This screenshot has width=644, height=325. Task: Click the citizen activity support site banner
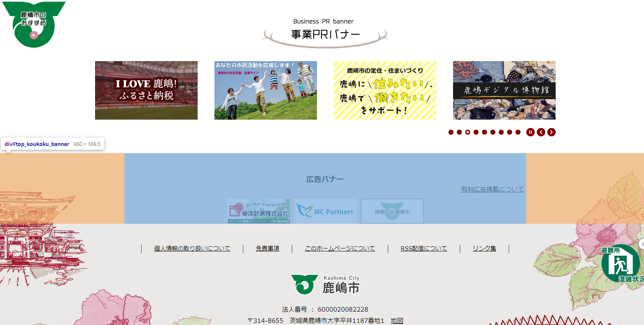click(265, 90)
